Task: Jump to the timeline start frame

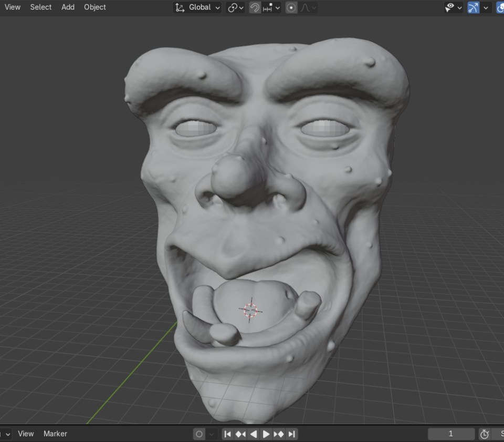Action: pos(228,434)
